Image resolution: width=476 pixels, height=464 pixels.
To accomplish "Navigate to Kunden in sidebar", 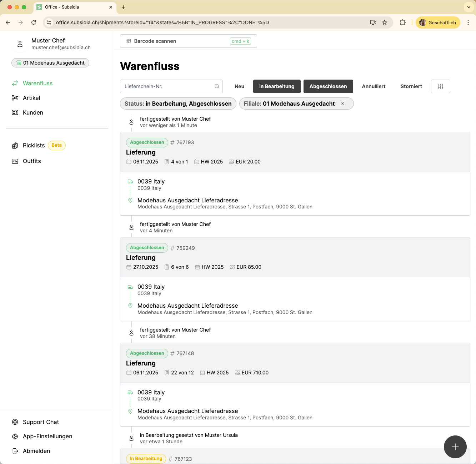I will [33, 112].
